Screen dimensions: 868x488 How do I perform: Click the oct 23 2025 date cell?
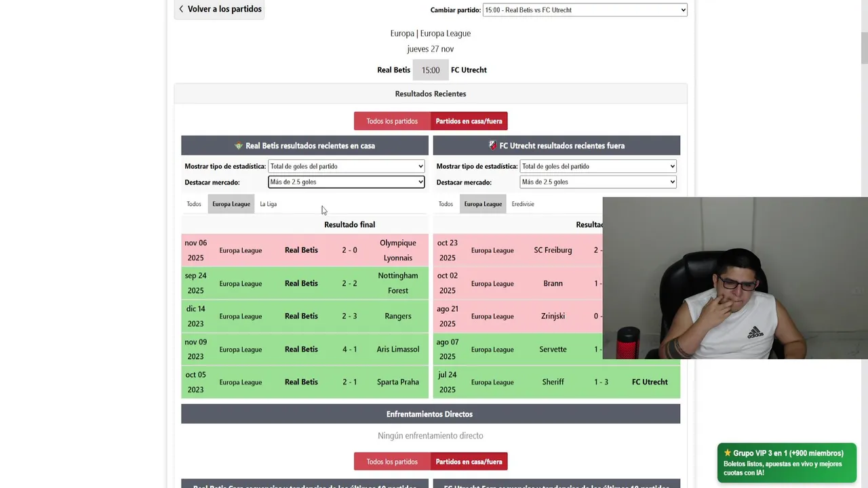pos(448,250)
